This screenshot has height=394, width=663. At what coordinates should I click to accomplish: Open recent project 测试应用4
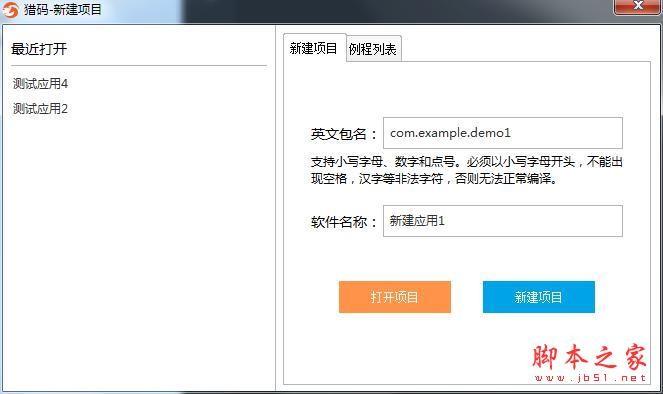[41, 84]
